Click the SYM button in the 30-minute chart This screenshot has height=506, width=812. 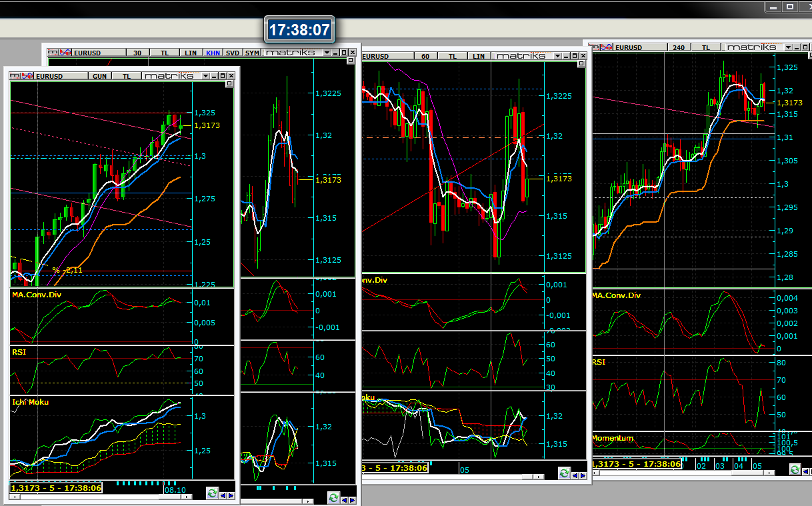tap(252, 53)
